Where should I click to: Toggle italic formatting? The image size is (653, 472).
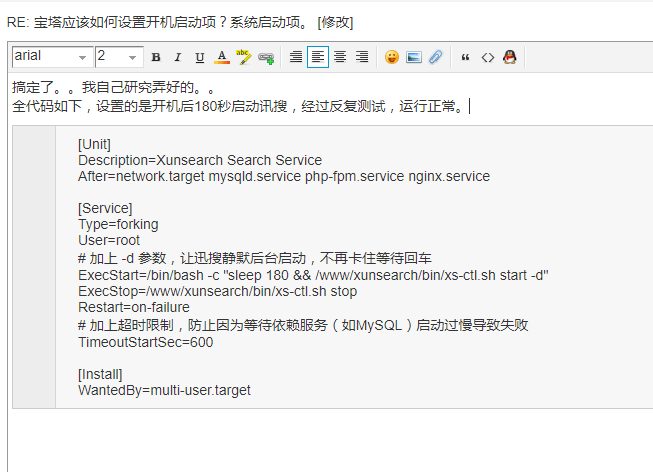tap(178, 57)
